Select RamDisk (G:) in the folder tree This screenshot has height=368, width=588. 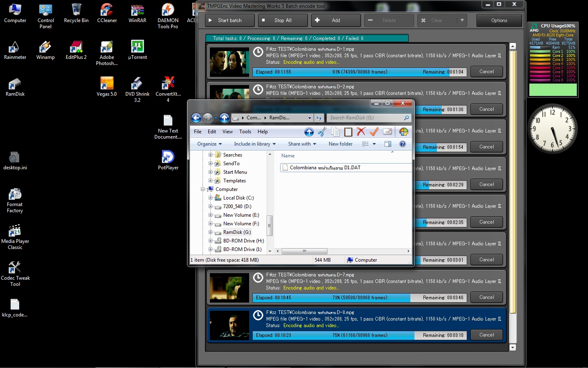coord(237,232)
